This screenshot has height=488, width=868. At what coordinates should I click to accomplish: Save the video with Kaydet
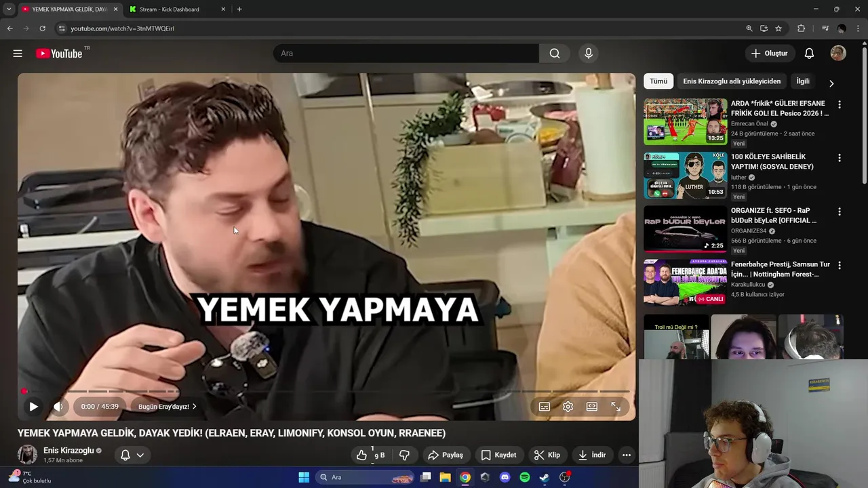coord(498,455)
